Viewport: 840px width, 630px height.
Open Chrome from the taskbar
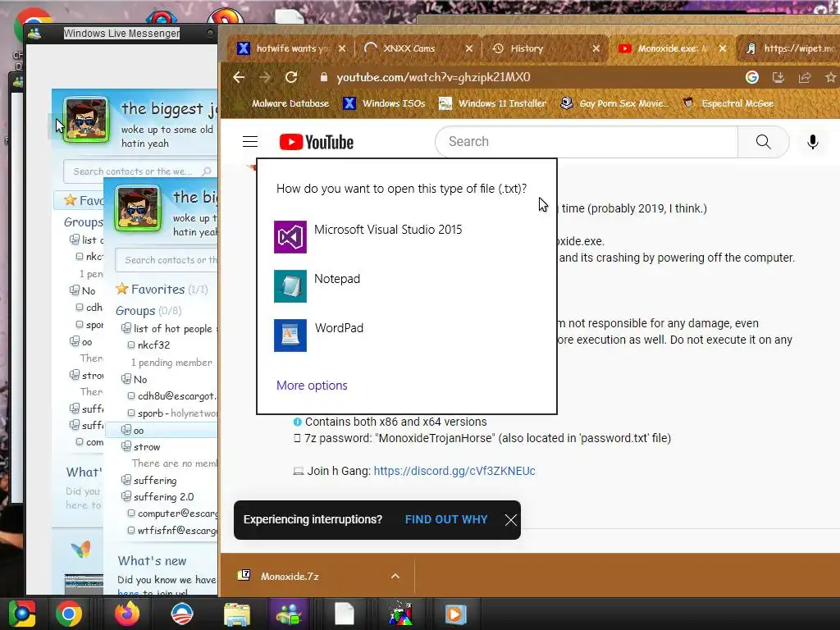pos(69,614)
